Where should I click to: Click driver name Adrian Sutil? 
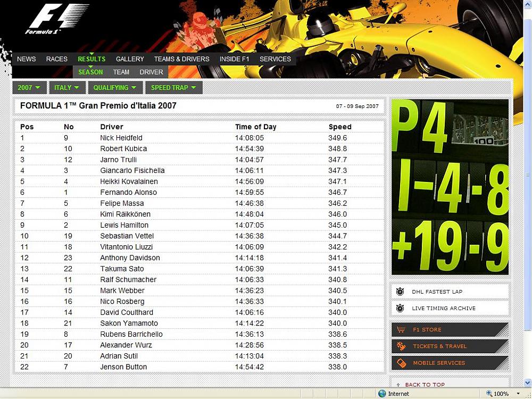pos(119,356)
